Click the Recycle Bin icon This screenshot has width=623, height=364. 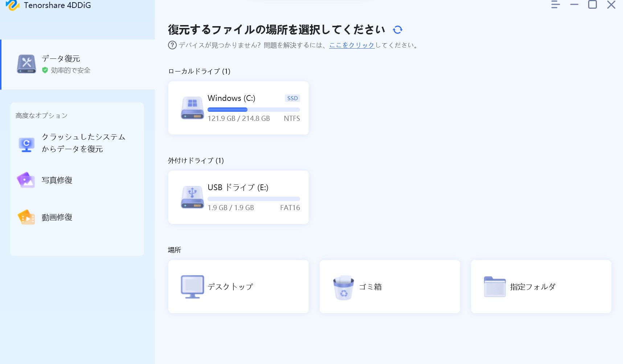click(343, 287)
